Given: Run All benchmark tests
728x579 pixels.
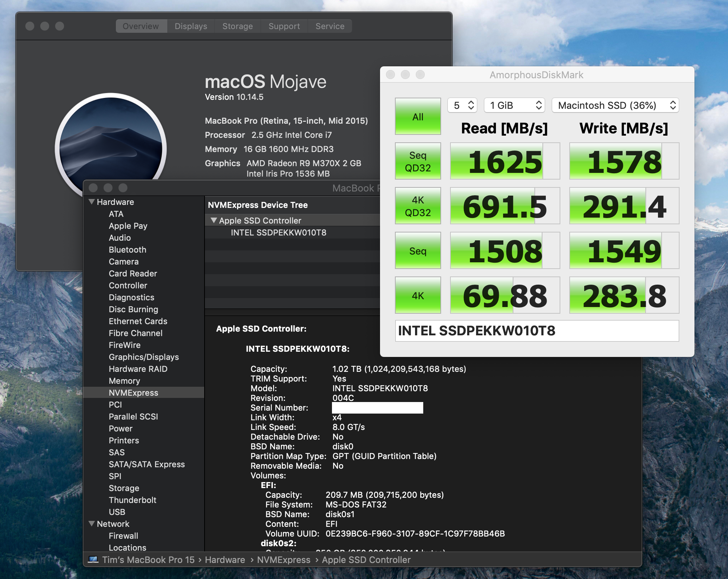Looking at the screenshot, I should point(418,117).
